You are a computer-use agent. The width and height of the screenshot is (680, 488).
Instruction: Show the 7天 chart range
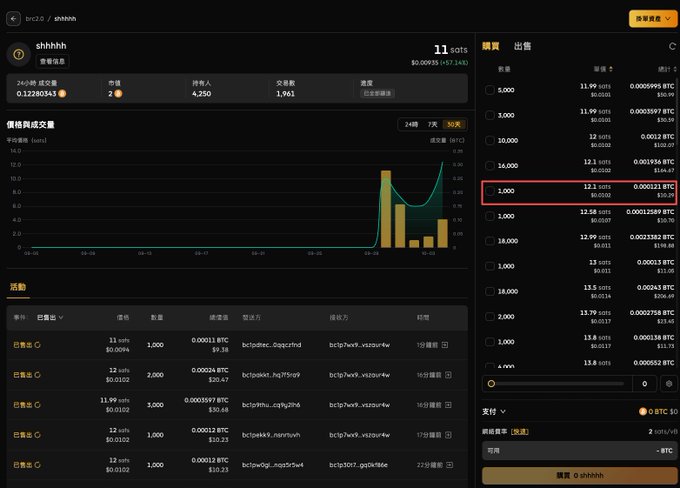click(432, 124)
